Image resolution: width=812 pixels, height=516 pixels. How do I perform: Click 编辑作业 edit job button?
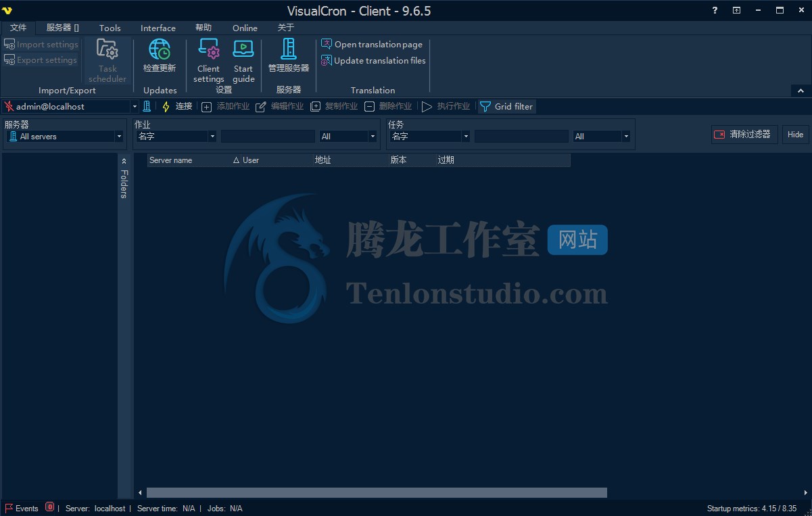pos(280,106)
